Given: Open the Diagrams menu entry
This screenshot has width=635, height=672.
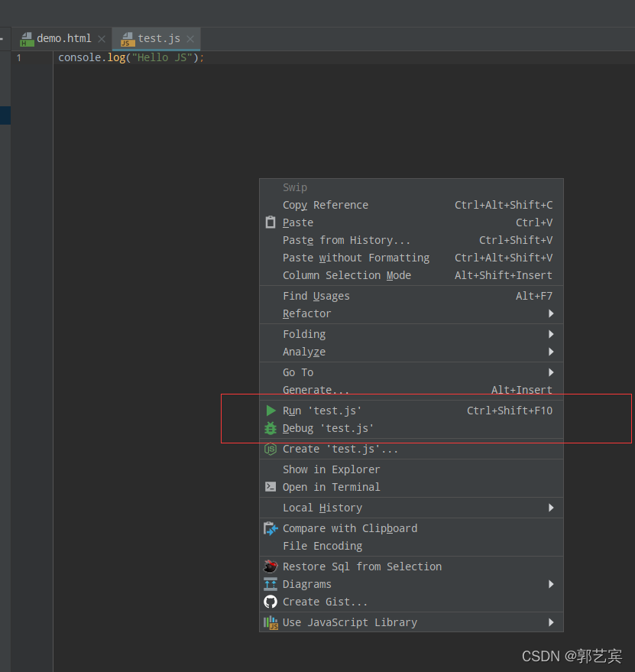Looking at the screenshot, I should (411, 584).
